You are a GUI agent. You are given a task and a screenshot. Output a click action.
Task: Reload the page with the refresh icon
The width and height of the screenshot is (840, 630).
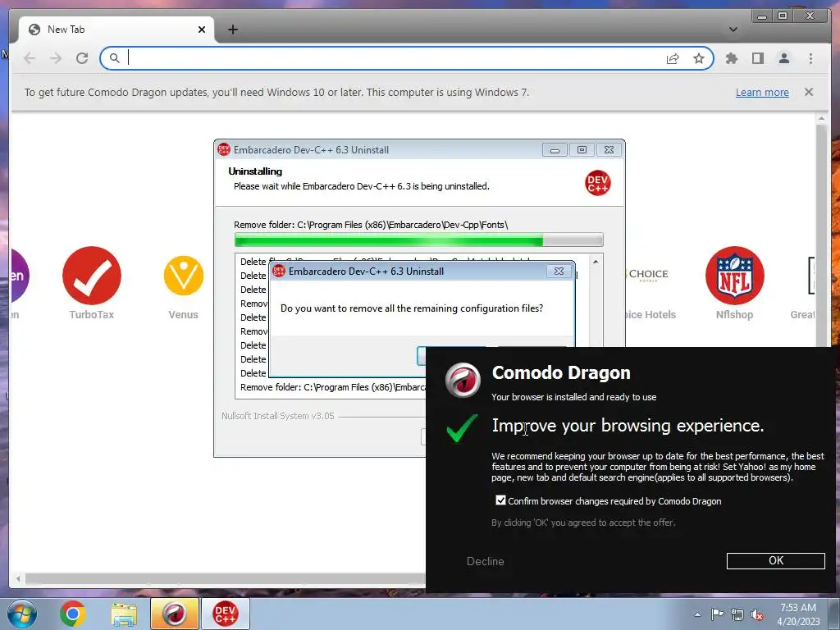point(82,58)
